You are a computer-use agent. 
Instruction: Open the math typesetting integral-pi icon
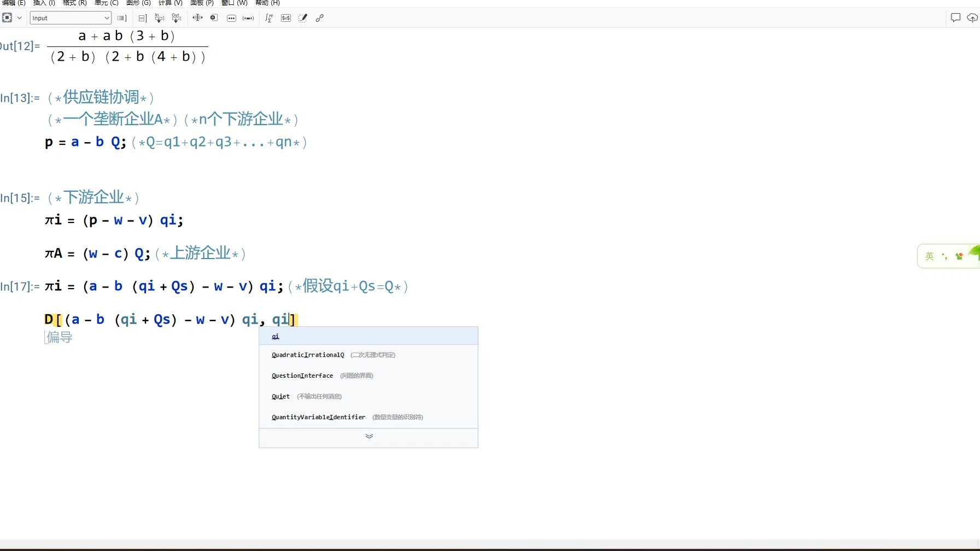click(269, 18)
